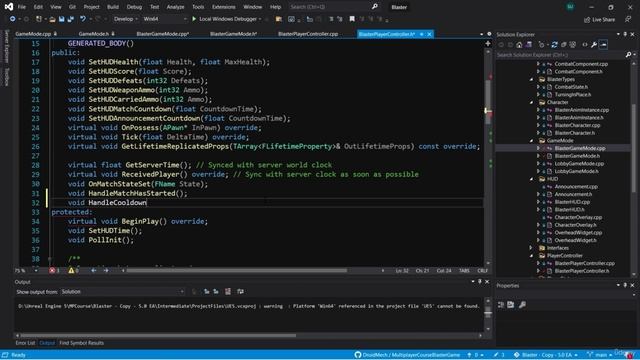Open the Extensions menu
Viewport: 640px width, 360px height.
[x=223, y=7]
